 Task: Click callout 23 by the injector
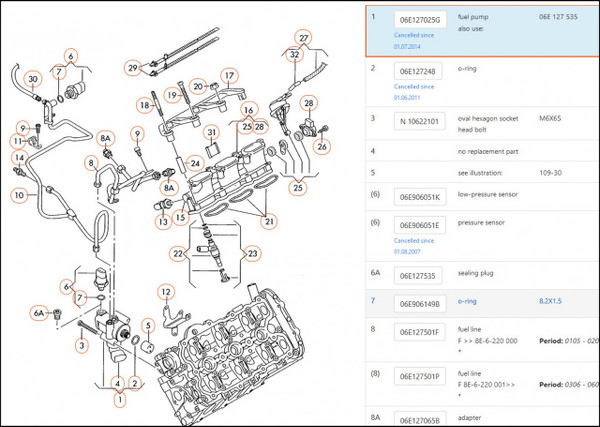coord(252,254)
